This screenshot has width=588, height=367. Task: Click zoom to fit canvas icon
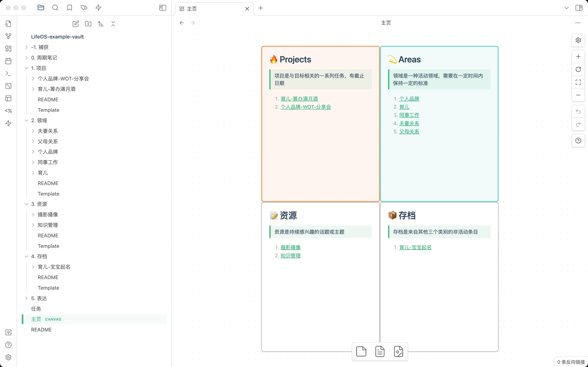click(578, 82)
